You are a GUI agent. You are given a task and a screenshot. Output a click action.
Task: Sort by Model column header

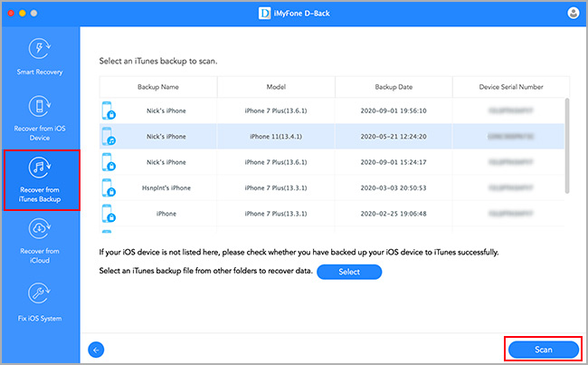pyautogui.click(x=276, y=87)
